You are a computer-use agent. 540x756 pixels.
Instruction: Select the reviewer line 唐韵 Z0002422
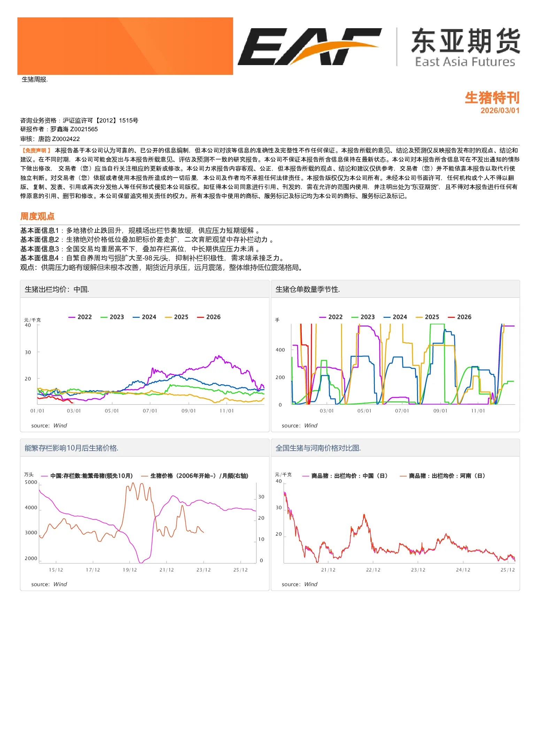(50, 139)
